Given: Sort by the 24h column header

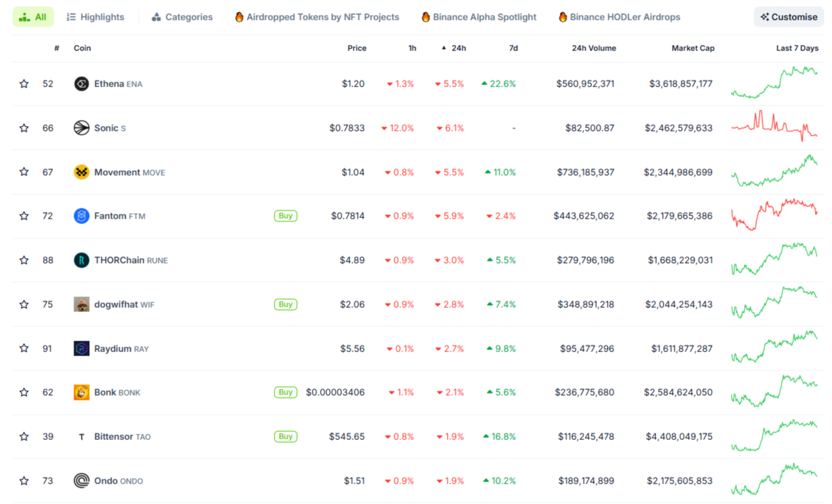Looking at the screenshot, I should [x=459, y=48].
